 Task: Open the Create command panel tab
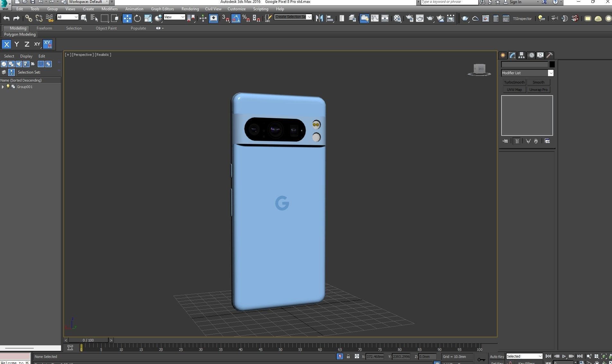pos(503,55)
